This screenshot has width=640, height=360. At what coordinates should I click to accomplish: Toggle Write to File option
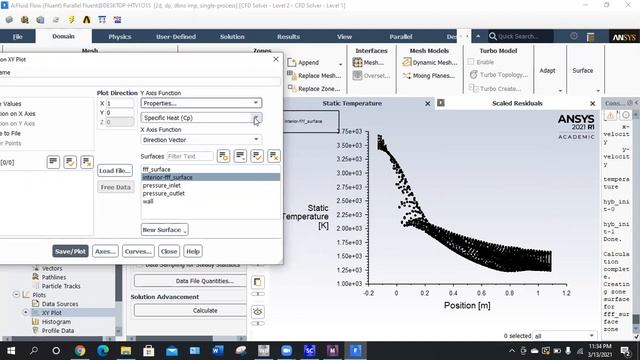coord(10,133)
